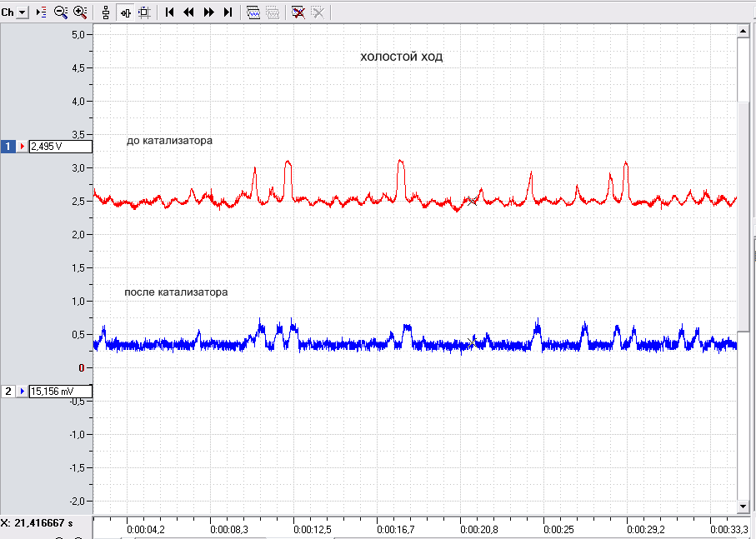Image resolution: width=756 pixels, height=539 pixels.
Task: Click the dimmed waveform windows icon
Action: point(273,12)
